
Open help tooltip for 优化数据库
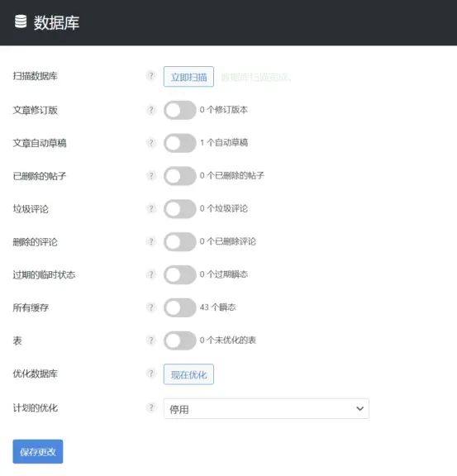pyautogui.click(x=151, y=374)
